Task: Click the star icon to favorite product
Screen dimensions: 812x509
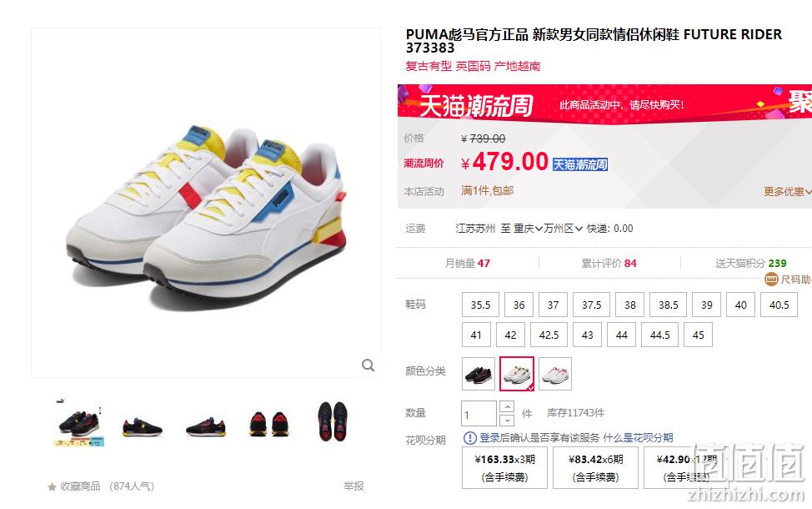Action: 52,486
